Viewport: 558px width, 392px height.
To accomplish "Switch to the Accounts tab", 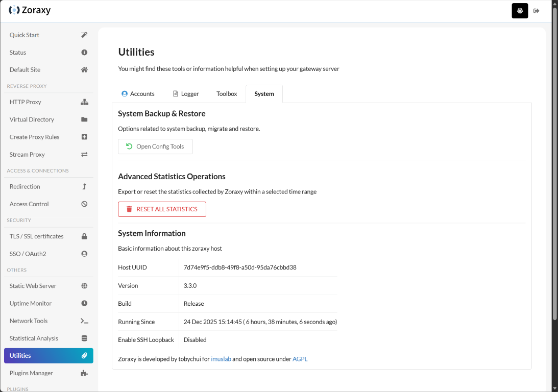I will [x=138, y=94].
